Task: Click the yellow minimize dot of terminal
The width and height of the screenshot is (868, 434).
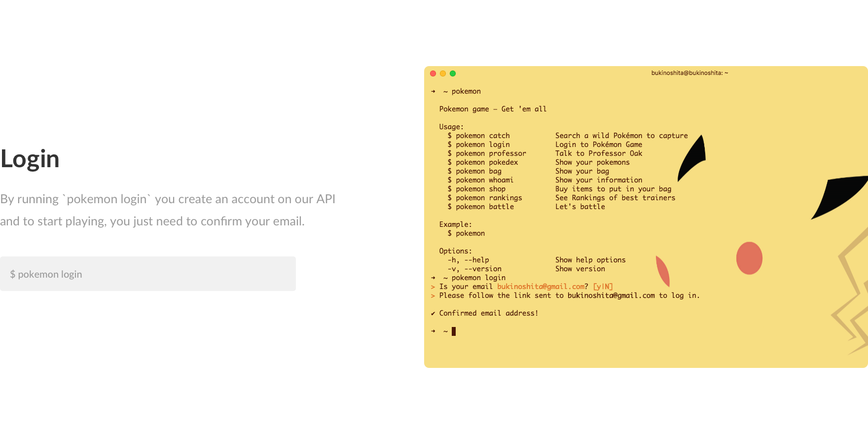Action: [x=443, y=73]
